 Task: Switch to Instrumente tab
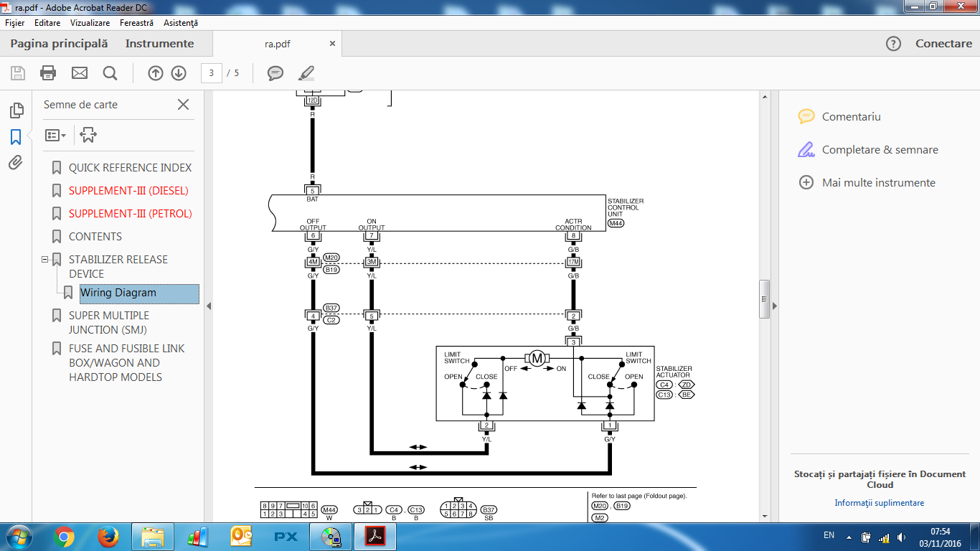159,44
